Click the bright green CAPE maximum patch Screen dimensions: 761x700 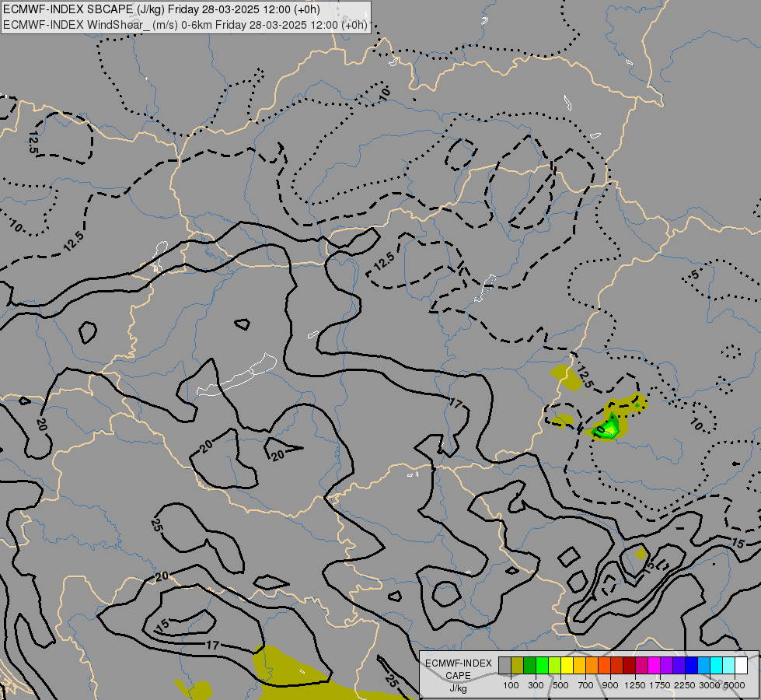[x=610, y=429]
